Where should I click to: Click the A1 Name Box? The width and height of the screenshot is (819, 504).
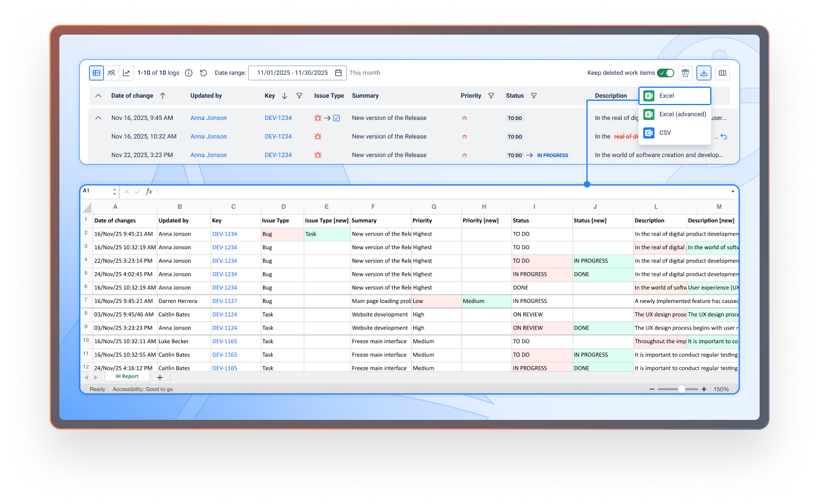[x=97, y=192]
